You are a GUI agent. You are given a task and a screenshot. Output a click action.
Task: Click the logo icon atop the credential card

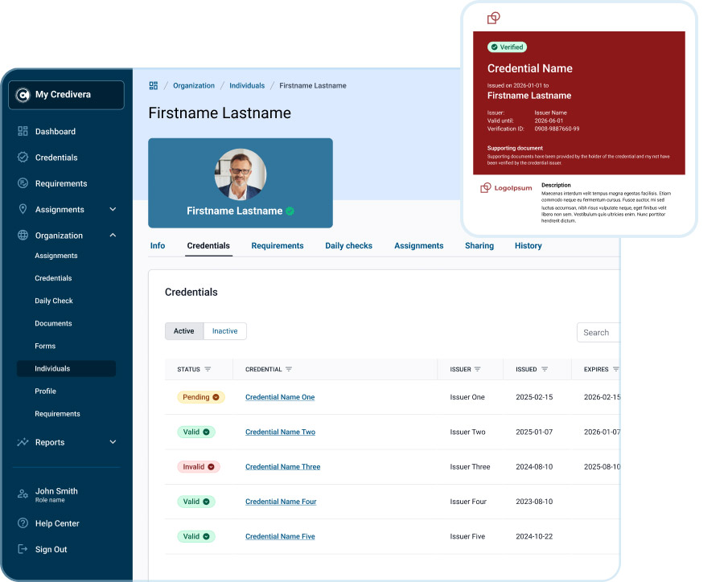[x=494, y=18]
